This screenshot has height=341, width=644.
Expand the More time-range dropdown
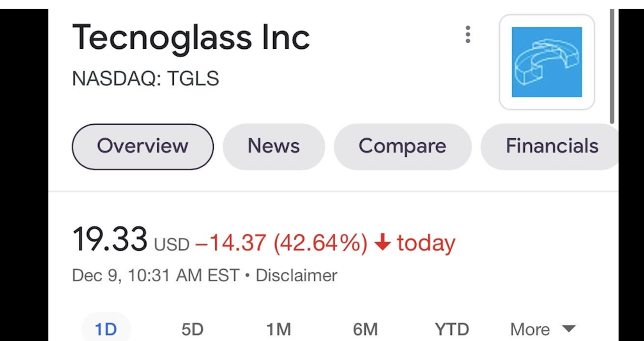542,329
